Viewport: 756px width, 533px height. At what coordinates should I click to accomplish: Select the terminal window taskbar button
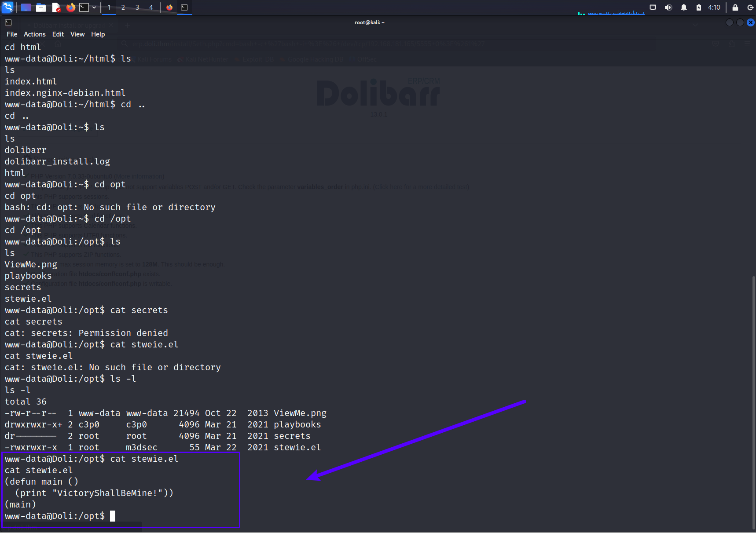(x=184, y=7)
